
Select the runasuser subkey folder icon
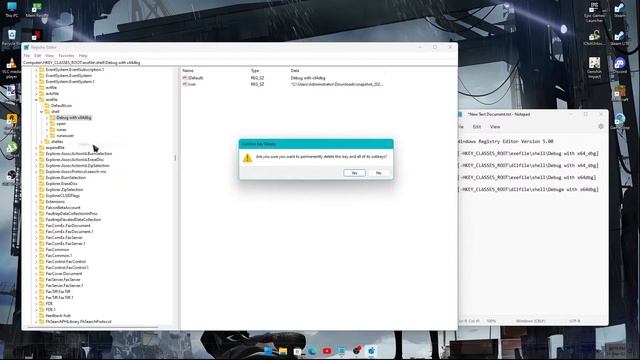click(x=52, y=136)
